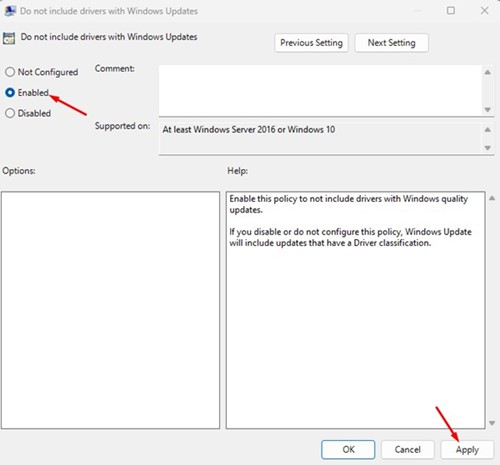Viewport: 500px width, 465px height.
Task: Maximize the policy settings window
Action: (x=451, y=11)
